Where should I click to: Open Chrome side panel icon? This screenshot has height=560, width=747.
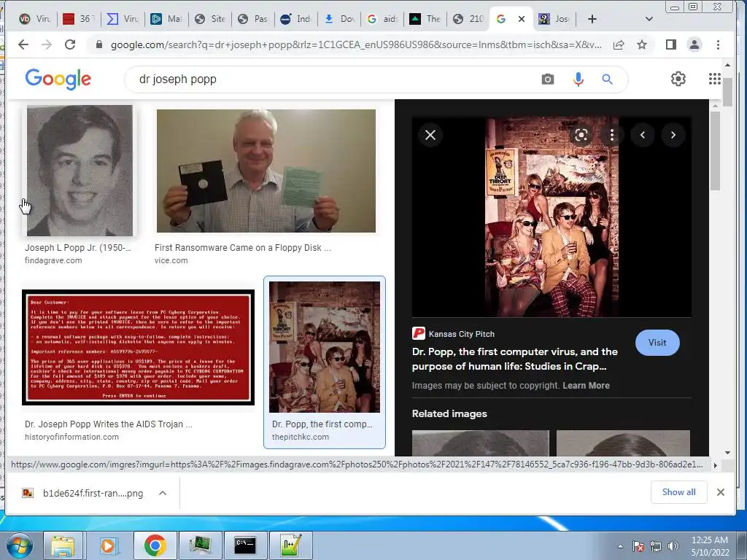(671, 44)
